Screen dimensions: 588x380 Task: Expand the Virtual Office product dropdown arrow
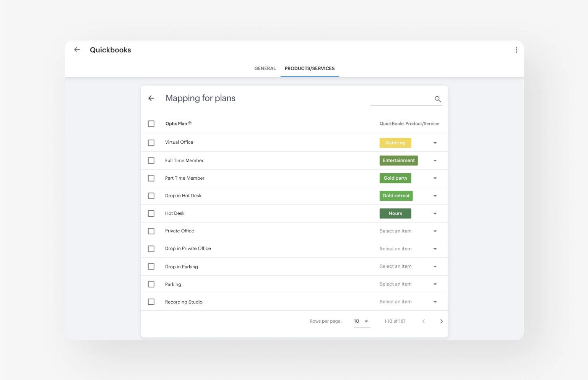(435, 143)
